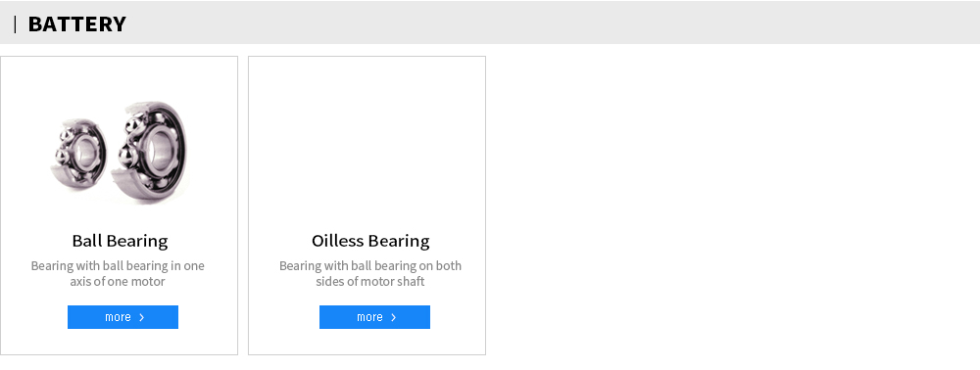980x370 pixels.
Task: Click the 'more' label inside Ball Bearing's button
Action: [x=119, y=317]
